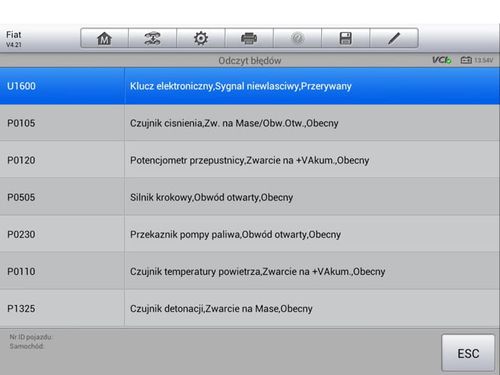Open the Czujnik detonacji description
Screen dimensions: 500x375
coord(221,309)
